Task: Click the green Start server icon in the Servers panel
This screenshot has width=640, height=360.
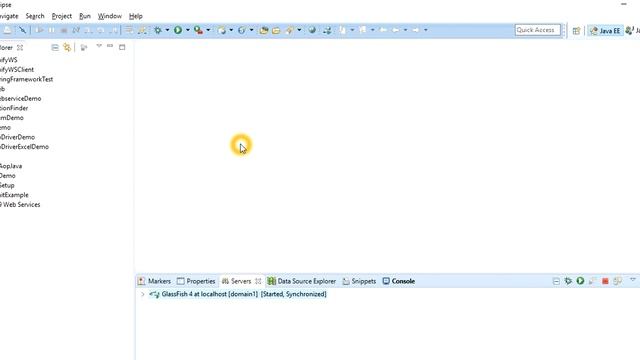Action: 580,281
